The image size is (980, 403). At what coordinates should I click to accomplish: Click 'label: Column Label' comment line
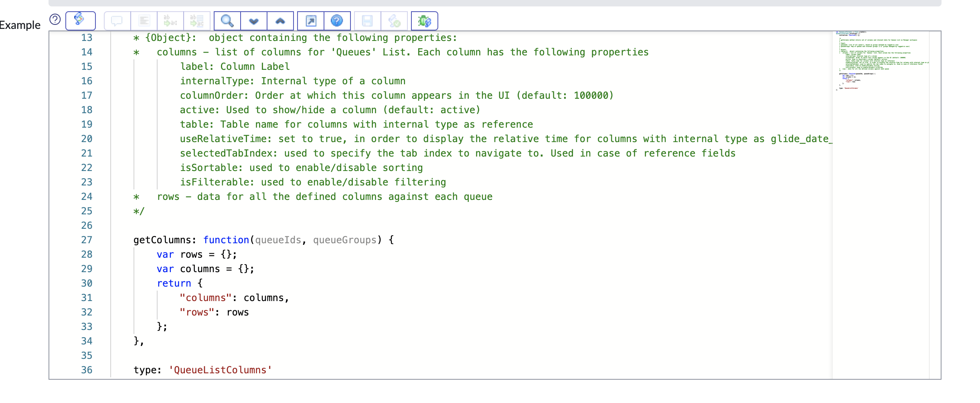[235, 67]
